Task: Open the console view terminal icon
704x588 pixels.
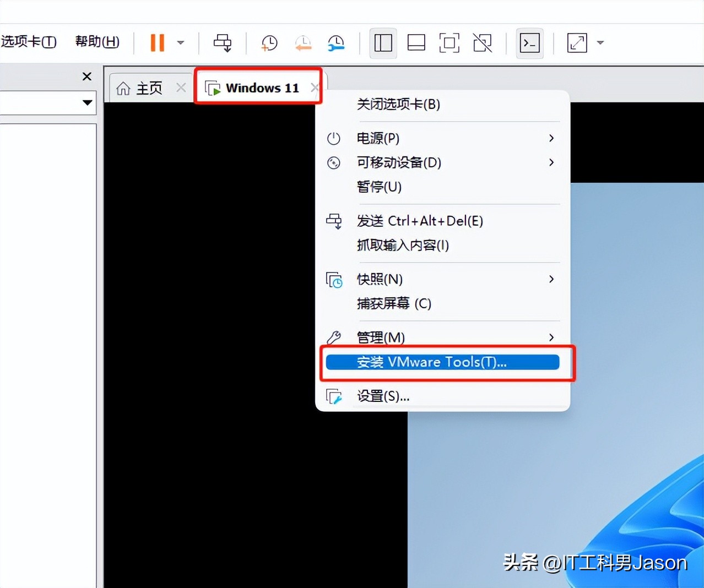Action: point(529,42)
